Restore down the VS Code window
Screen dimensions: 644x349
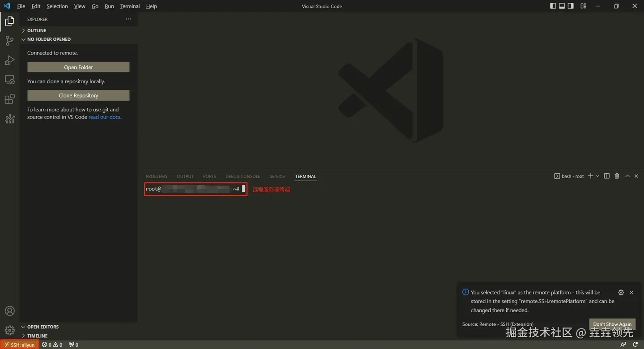pyautogui.click(x=616, y=6)
